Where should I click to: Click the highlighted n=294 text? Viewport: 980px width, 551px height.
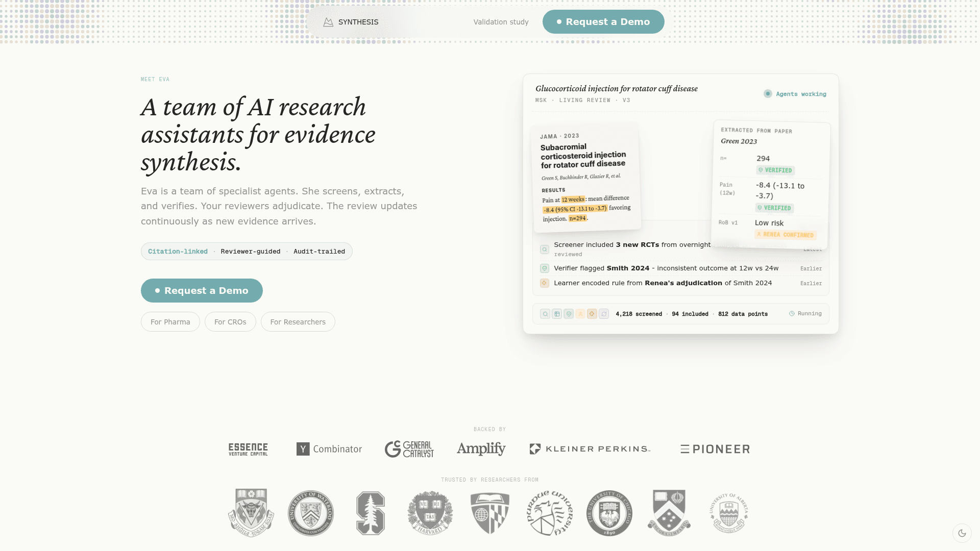tap(578, 218)
